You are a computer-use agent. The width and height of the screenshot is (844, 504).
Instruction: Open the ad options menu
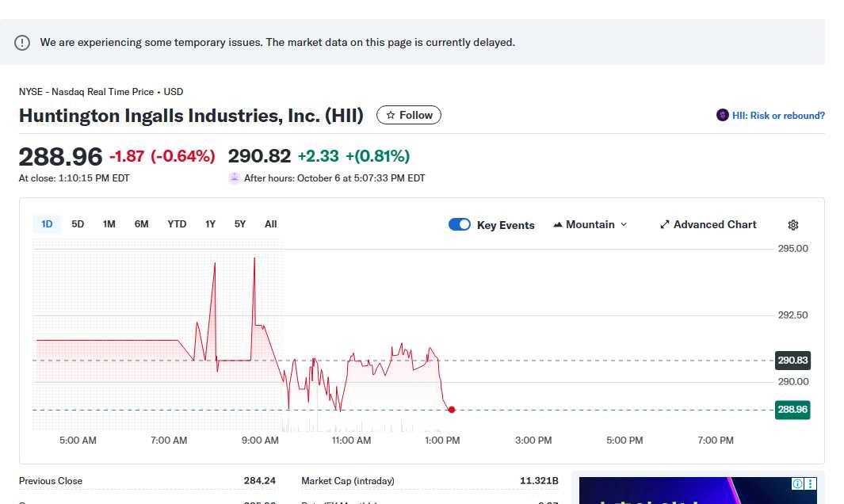pos(811,483)
